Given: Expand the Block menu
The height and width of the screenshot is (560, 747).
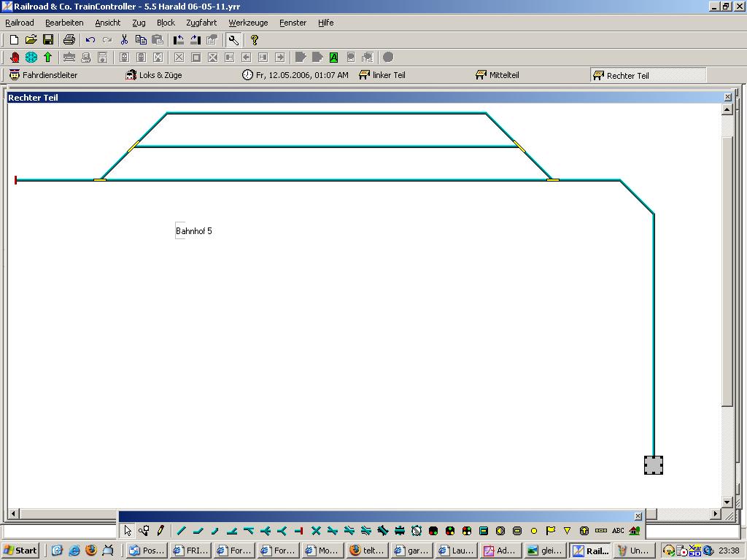Looking at the screenshot, I should [x=166, y=23].
